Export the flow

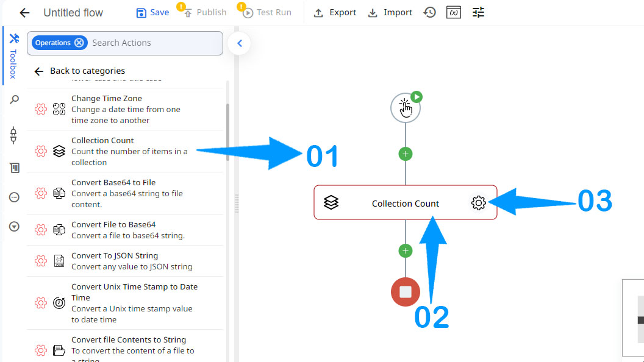point(335,13)
